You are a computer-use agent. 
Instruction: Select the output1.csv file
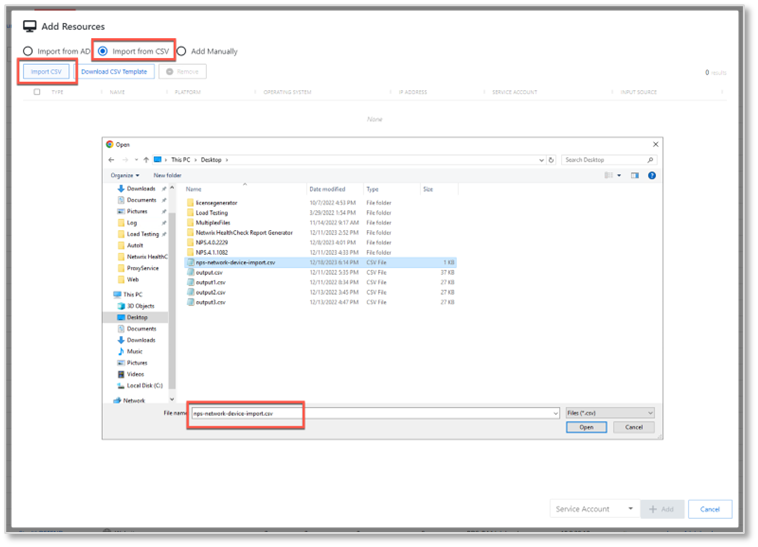coord(210,282)
